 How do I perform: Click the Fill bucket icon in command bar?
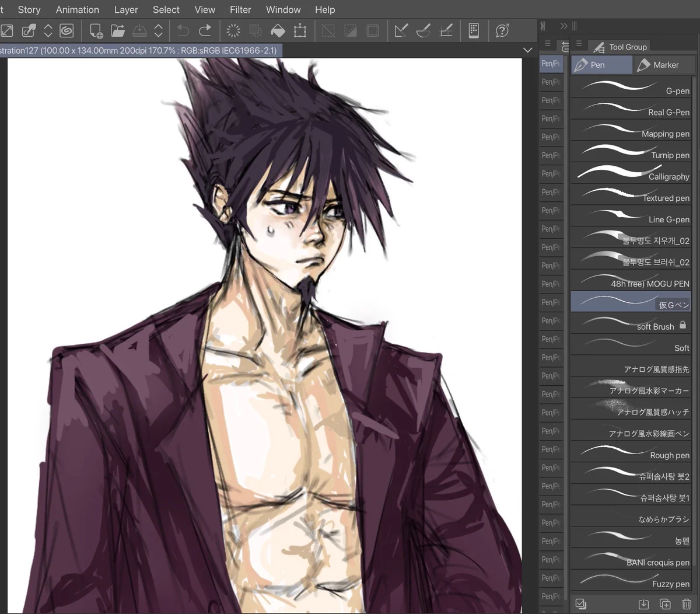pyautogui.click(x=278, y=30)
